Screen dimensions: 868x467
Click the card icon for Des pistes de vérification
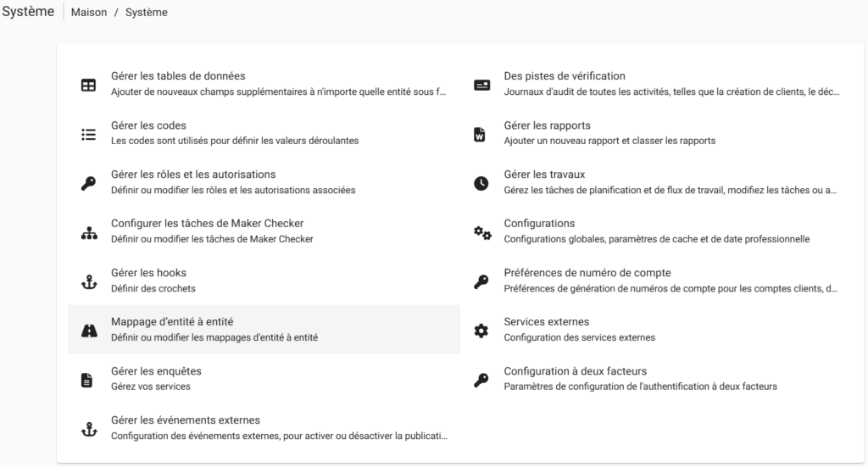481,85
